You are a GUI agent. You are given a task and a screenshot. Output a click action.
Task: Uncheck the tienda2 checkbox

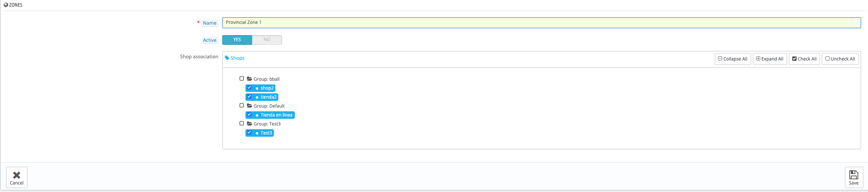pos(249,96)
